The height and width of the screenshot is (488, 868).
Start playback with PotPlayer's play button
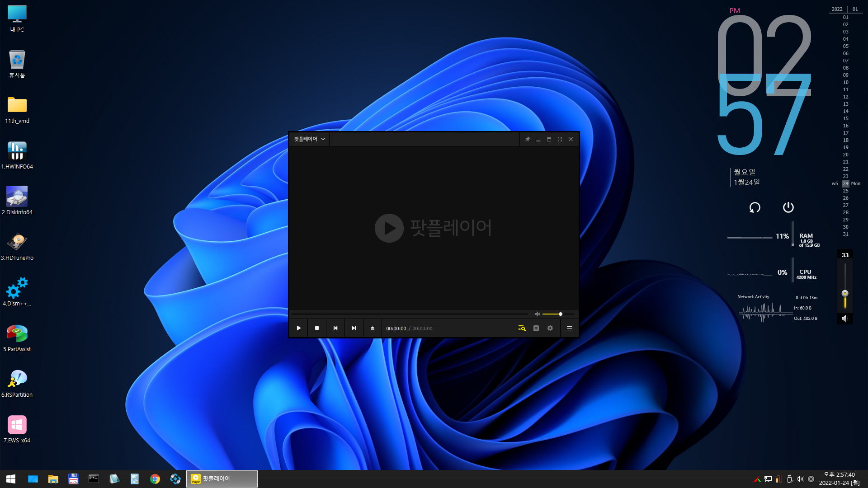298,328
